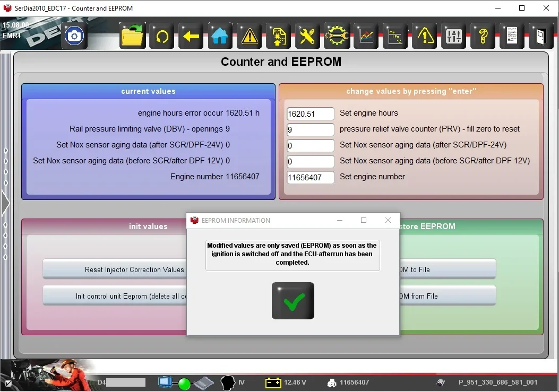559x392 pixels.
Task: Select the Set engine hours input field
Action: (x=310, y=114)
